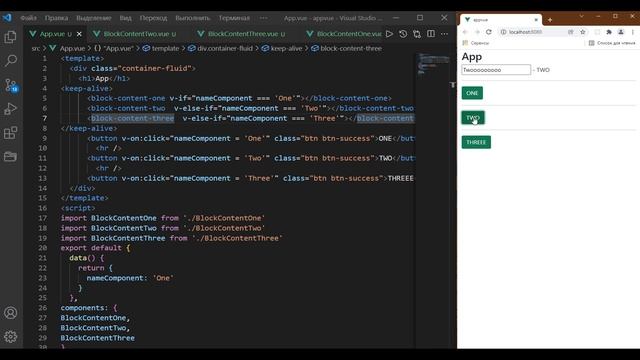This screenshot has width=640, height=360.
Task: Bookmark this page with the star icon
Action: pos(582,32)
